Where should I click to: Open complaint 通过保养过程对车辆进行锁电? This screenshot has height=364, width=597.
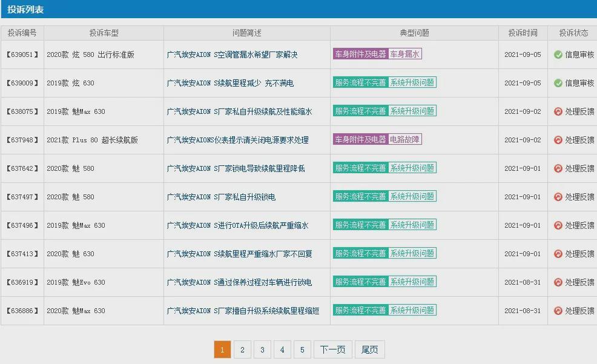[240, 282]
